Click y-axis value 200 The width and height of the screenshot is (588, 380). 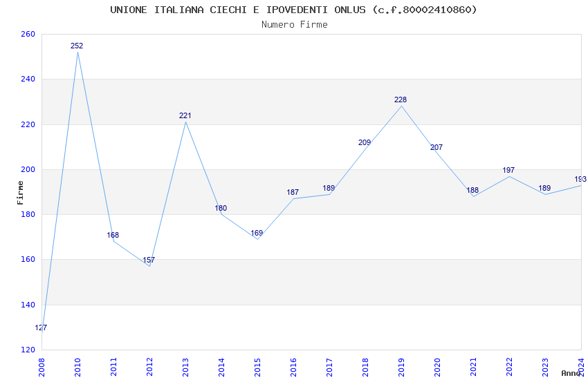pos(28,169)
